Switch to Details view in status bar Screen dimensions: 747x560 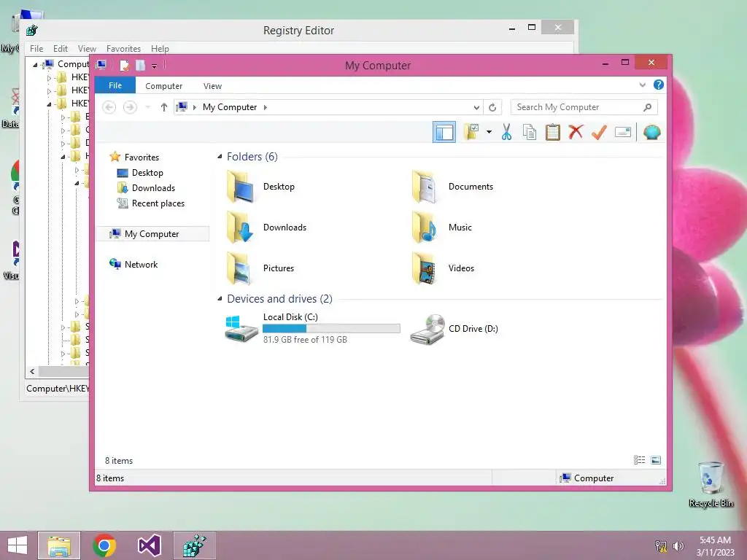[639, 460]
